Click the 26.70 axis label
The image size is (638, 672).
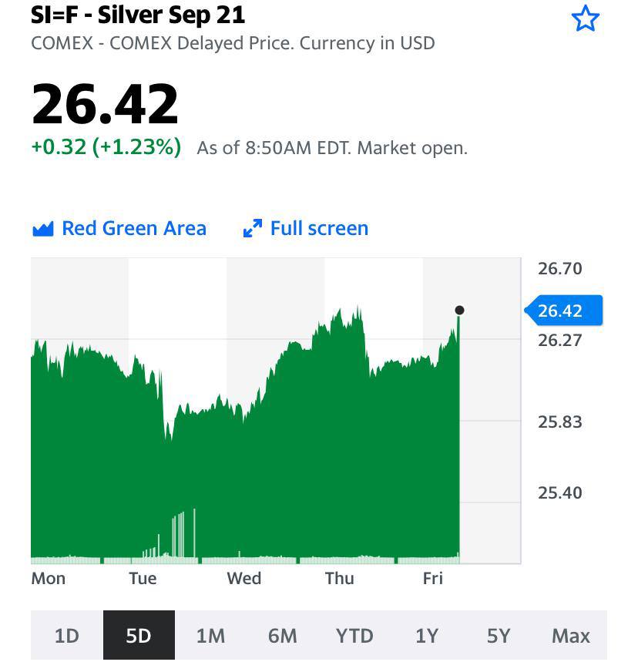[560, 269]
